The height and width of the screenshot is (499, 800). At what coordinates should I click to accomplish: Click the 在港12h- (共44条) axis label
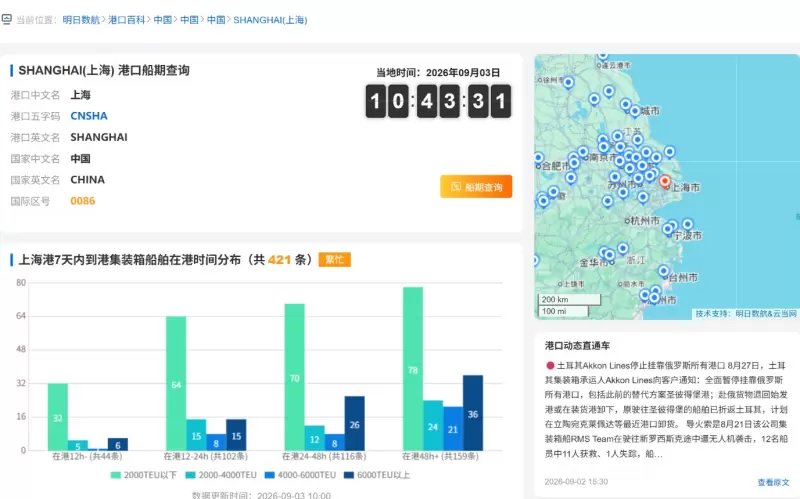point(87,456)
